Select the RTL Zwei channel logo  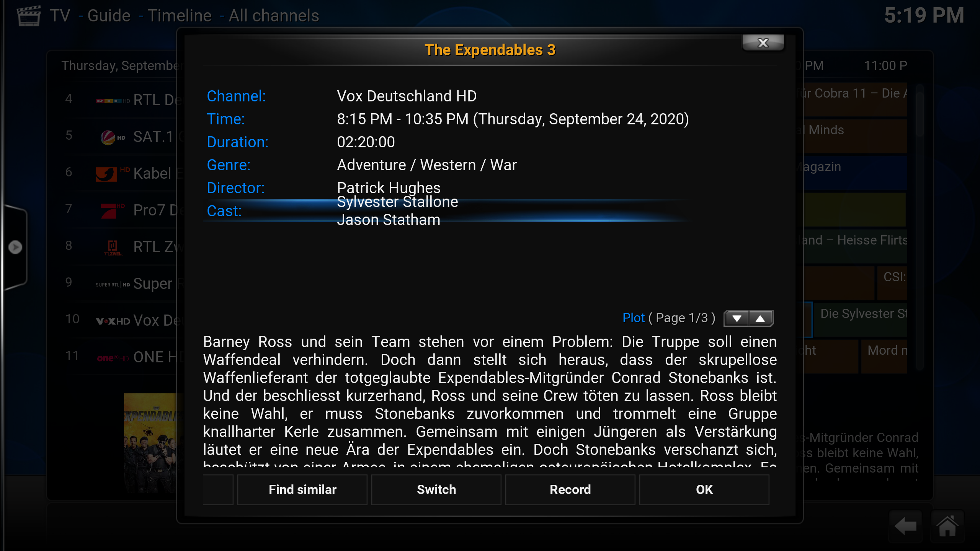(113, 247)
